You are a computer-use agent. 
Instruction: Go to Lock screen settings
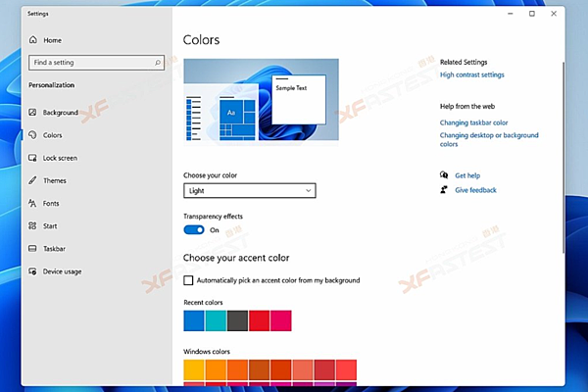point(60,158)
